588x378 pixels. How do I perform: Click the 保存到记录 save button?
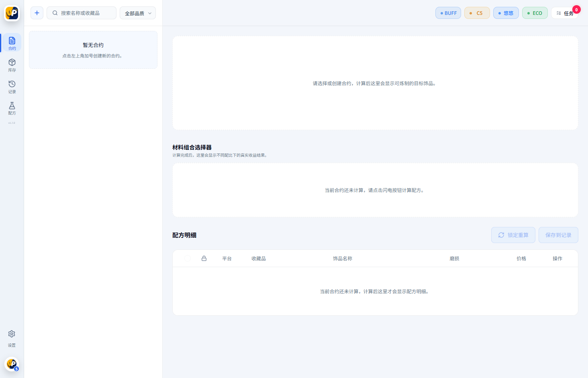(558, 235)
